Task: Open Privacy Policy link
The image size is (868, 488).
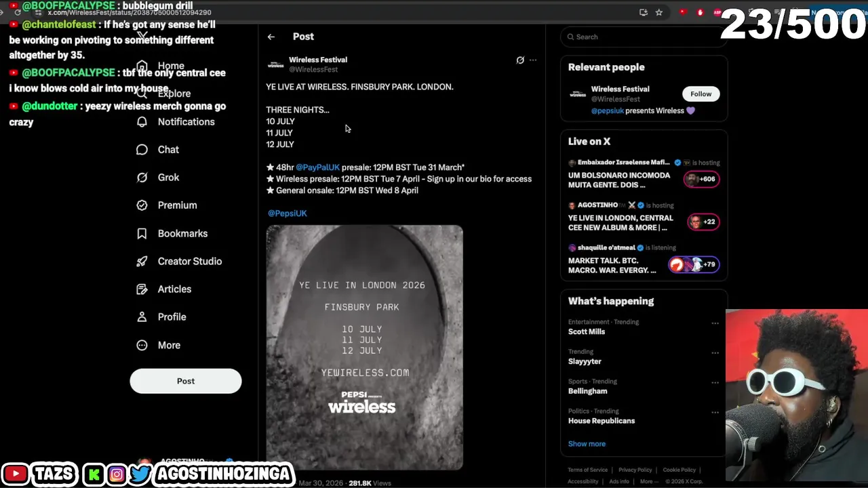Action: (635, 470)
